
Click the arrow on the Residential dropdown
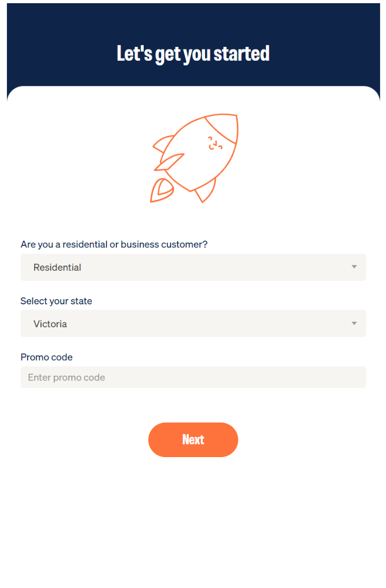pos(354,267)
